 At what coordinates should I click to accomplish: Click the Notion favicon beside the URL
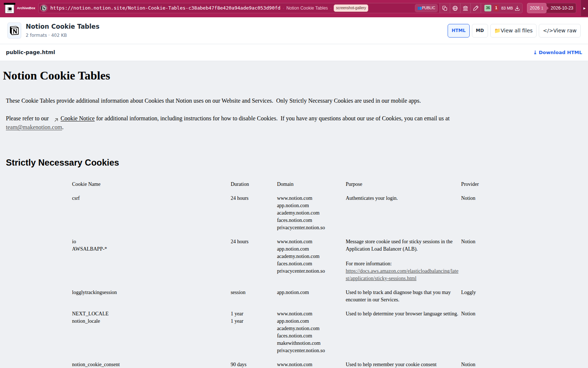[44, 8]
